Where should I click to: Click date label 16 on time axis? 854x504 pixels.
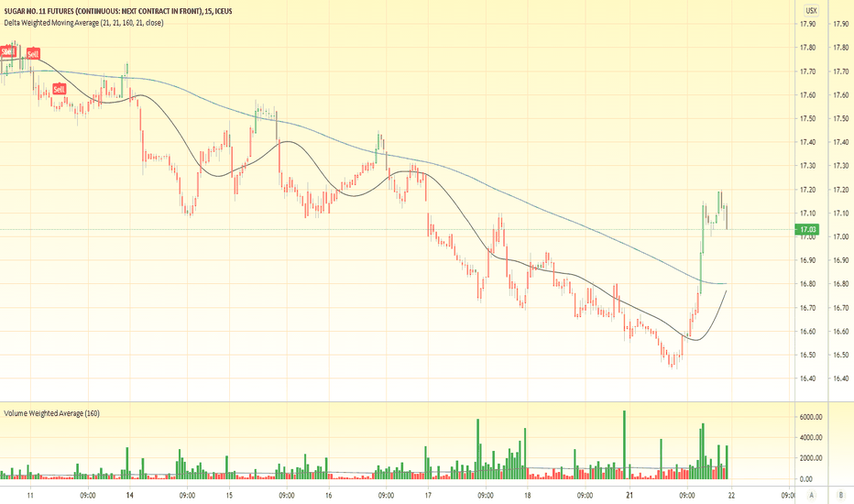point(328,495)
